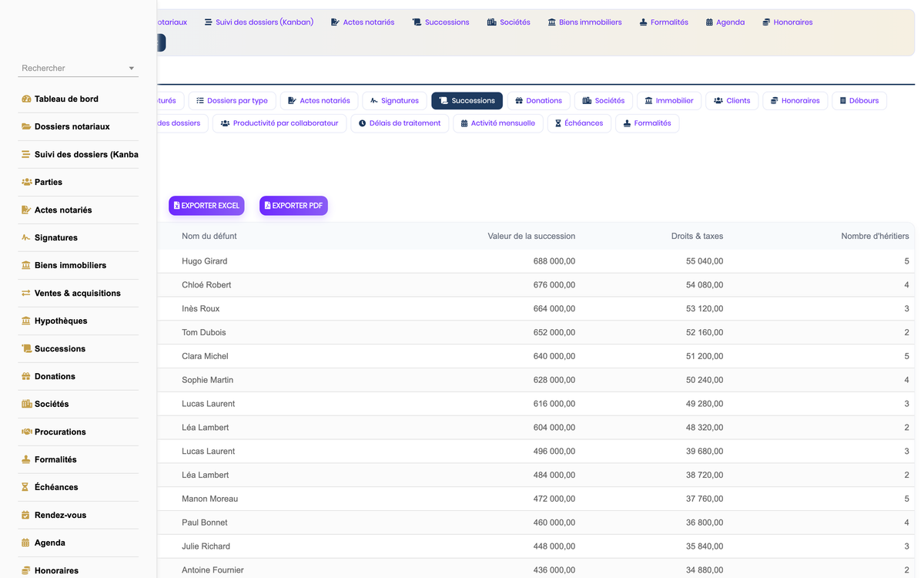Click the Successions scroll icon in sidebar
This screenshot has height=578, width=924.
pyautogui.click(x=26, y=348)
